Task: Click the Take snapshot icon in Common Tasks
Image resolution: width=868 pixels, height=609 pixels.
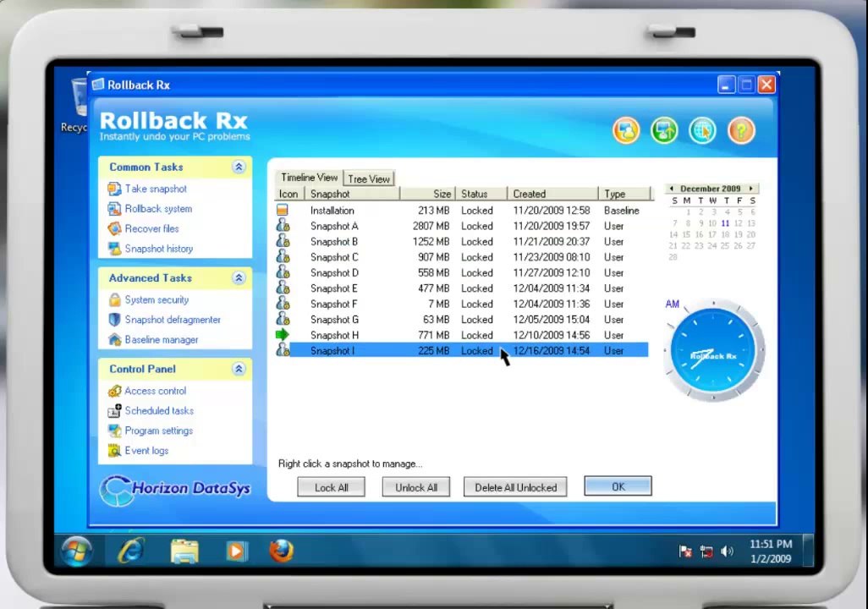Action: [x=114, y=189]
